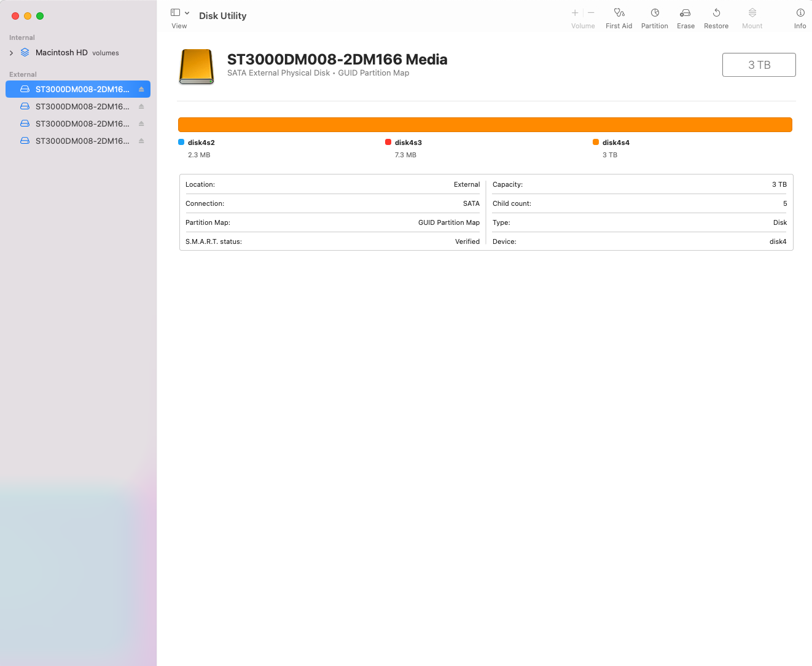Viewport: 812px width, 666px height.
Task: Toggle the sidebar View icon
Action: (x=175, y=12)
